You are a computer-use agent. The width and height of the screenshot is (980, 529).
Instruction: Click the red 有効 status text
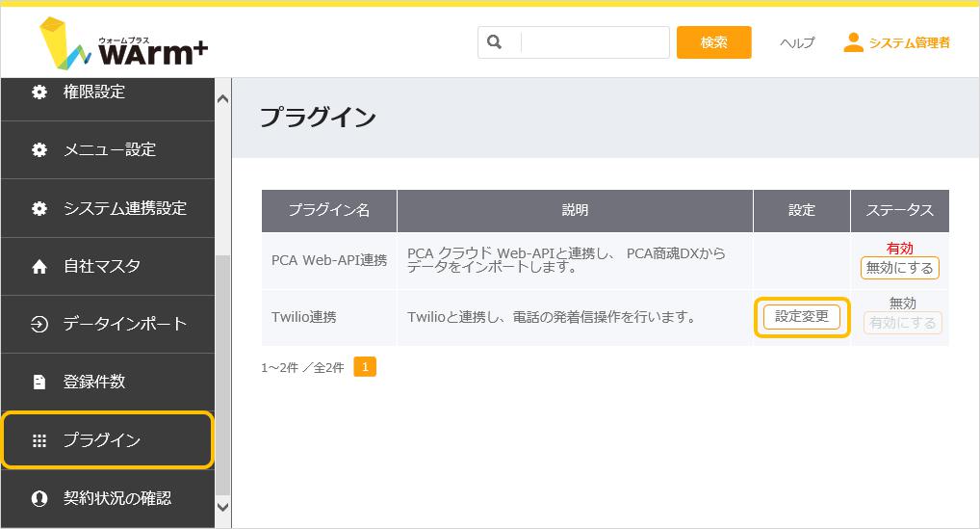(900, 249)
